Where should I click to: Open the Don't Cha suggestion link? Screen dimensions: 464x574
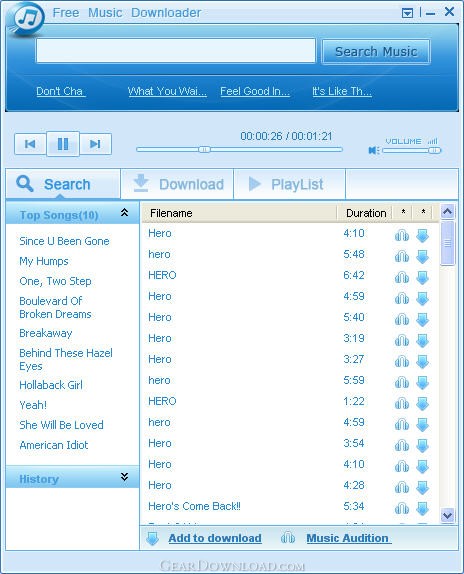coord(60,91)
